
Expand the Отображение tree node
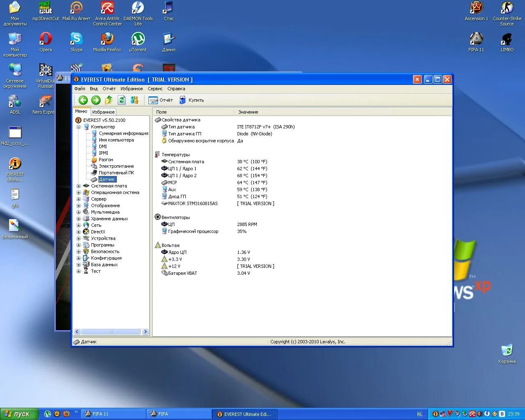(x=79, y=205)
